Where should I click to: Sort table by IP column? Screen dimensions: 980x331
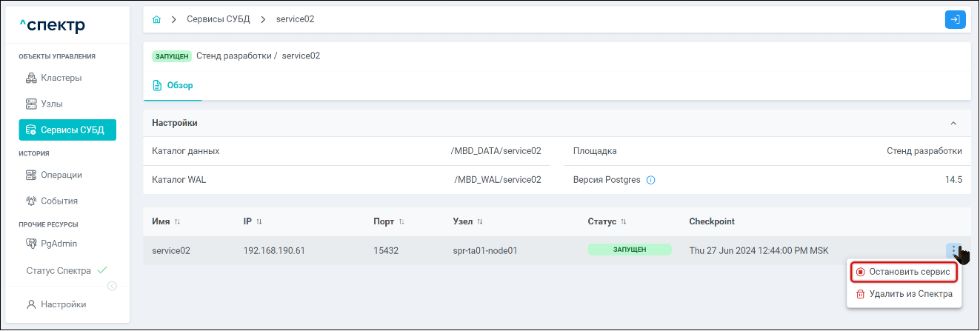click(259, 222)
